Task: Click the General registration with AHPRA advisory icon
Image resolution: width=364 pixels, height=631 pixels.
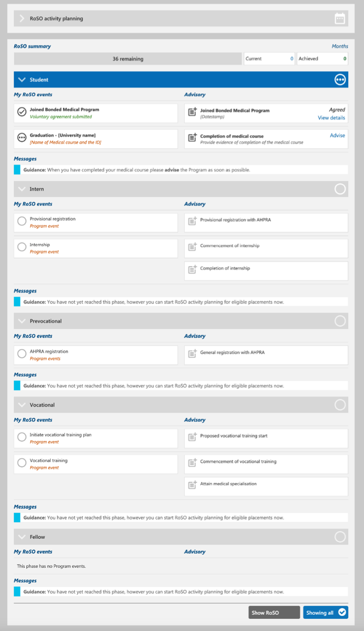Action: (x=192, y=354)
